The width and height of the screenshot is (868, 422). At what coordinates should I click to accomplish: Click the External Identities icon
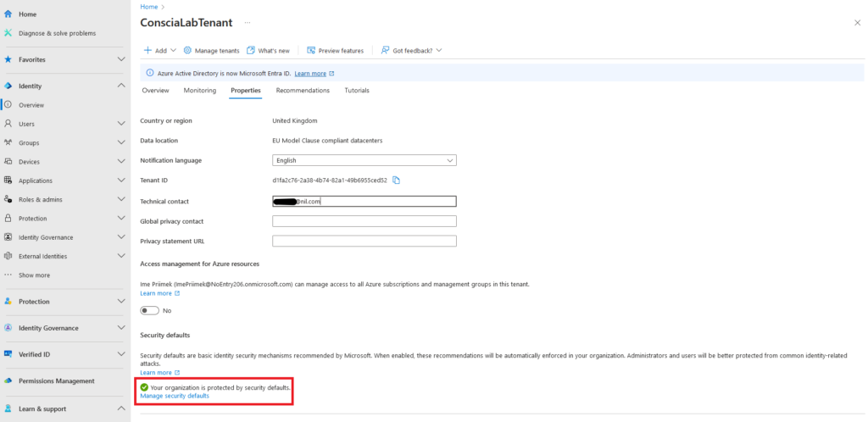coord(8,256)
